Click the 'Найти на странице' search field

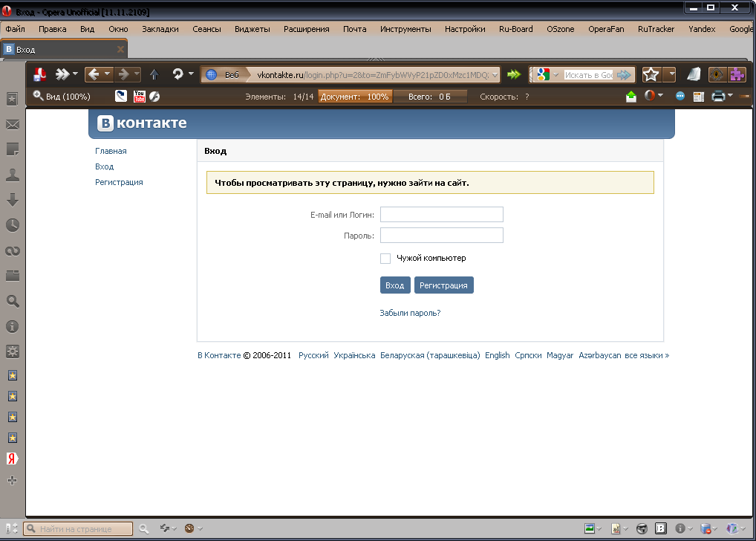[78, 529]
